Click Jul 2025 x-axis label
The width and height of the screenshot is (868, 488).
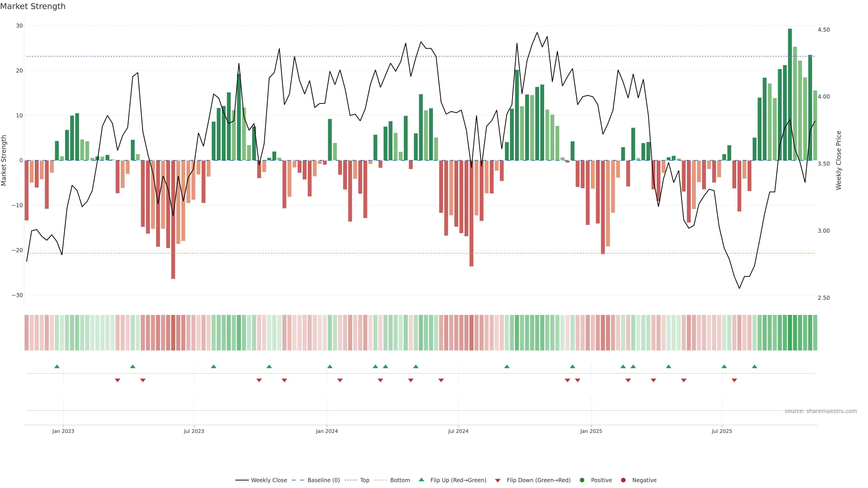pyautogui.click(x=722, y=431)
